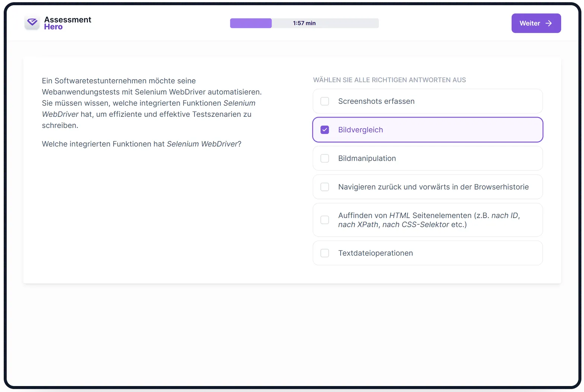Click 'nach XPath, nach CSS-Selektor' answer text

tap(393, 225)
